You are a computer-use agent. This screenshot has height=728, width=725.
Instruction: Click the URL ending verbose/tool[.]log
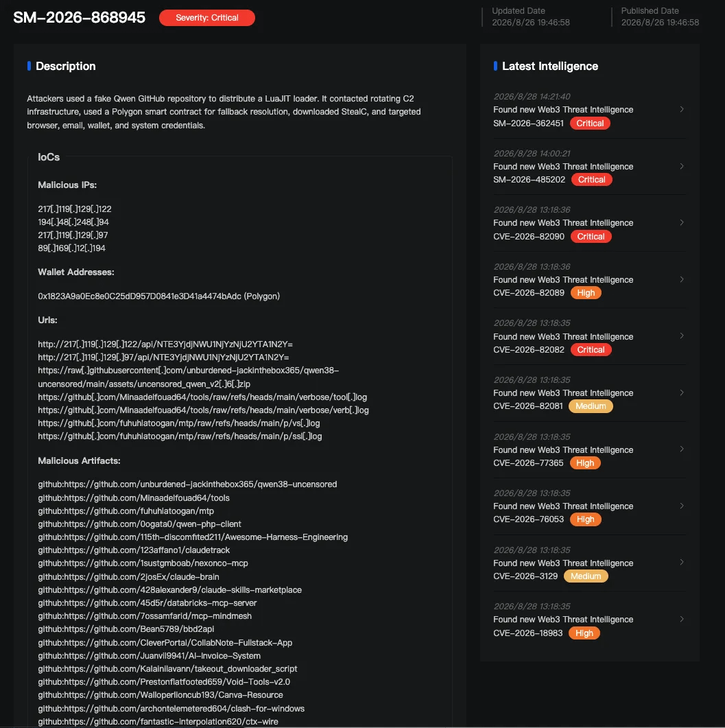202,397
